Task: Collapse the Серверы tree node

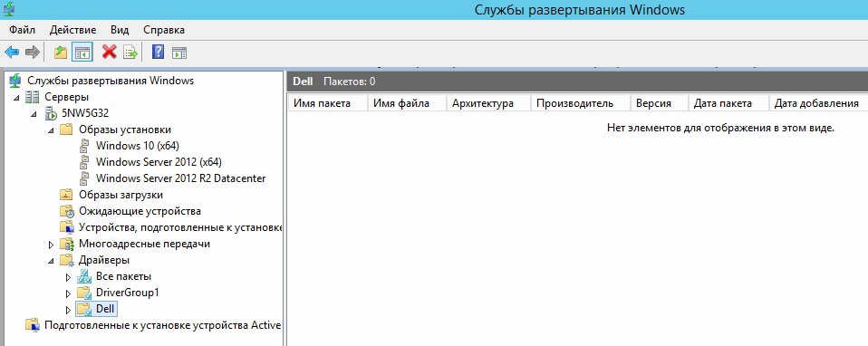Action: click(16, 98)
